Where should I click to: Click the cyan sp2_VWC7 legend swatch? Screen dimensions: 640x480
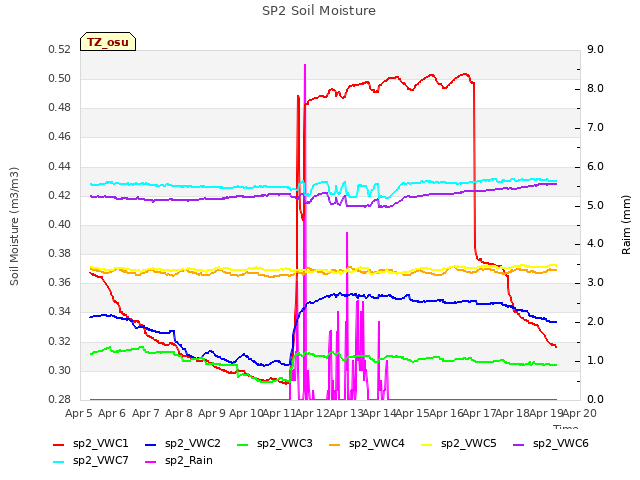[59, 462]
